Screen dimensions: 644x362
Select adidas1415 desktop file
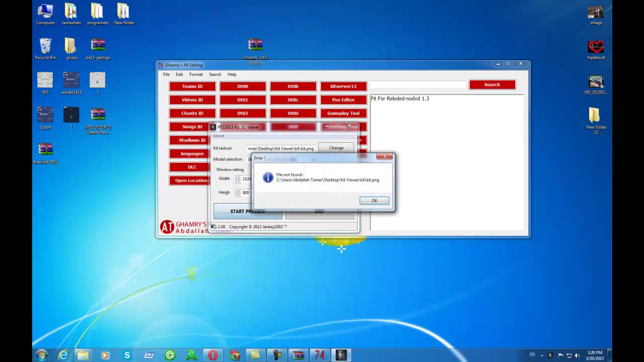coord(71,83)
